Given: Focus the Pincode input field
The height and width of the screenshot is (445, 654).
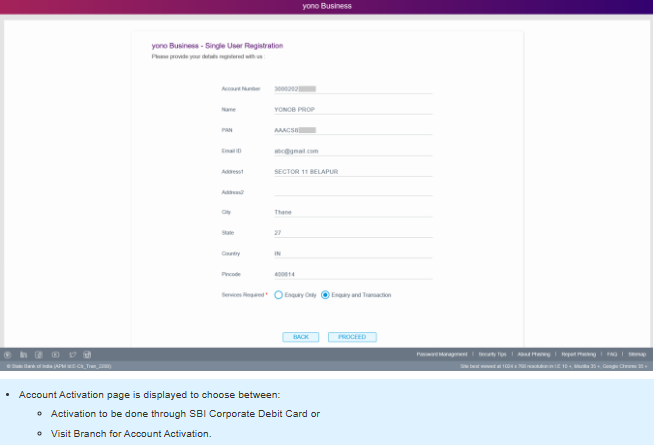Looking at the screenshot, I should point(352,274).
